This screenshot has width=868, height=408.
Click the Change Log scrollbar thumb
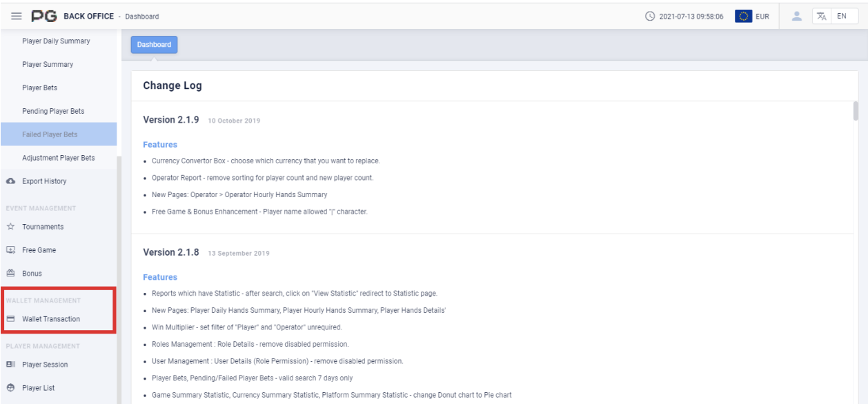pyautogui.click(x=856, y=110)
